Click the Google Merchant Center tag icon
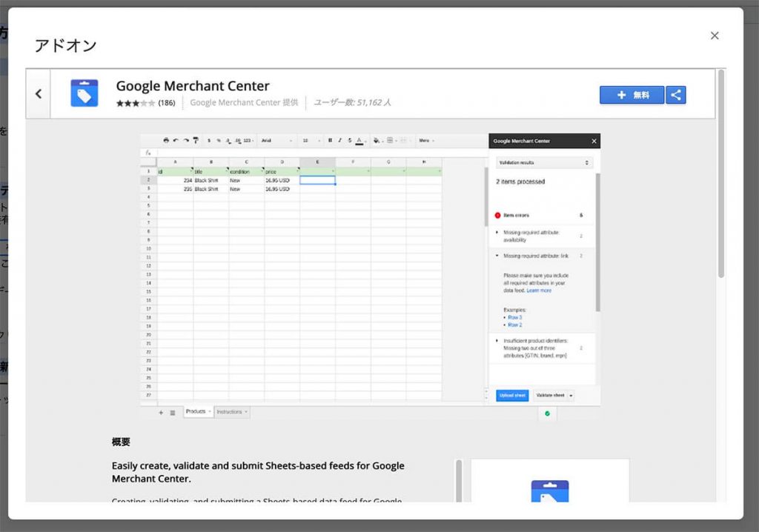Image resolution: width=759 pixels, height=532 pixels. 84,93
